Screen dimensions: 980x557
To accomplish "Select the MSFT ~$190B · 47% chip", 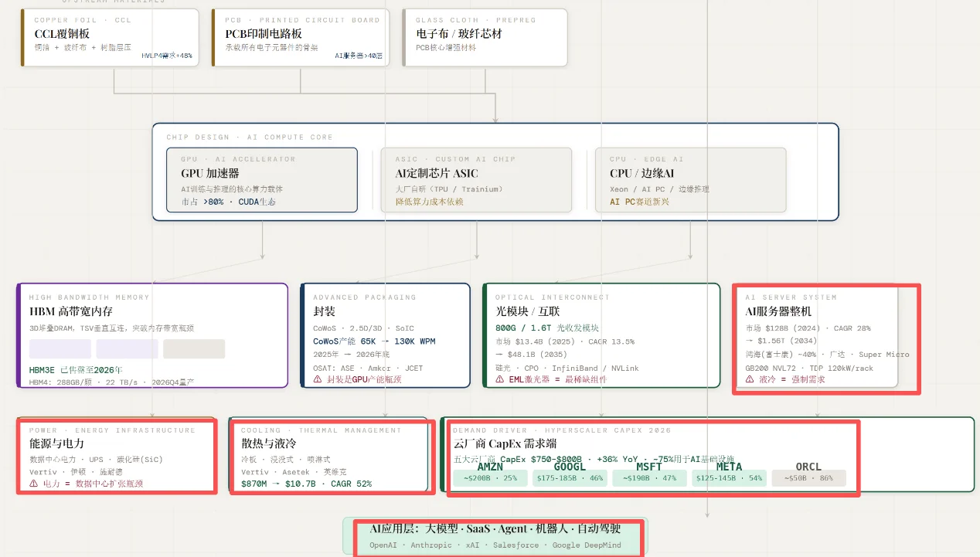I will point(648,478).
